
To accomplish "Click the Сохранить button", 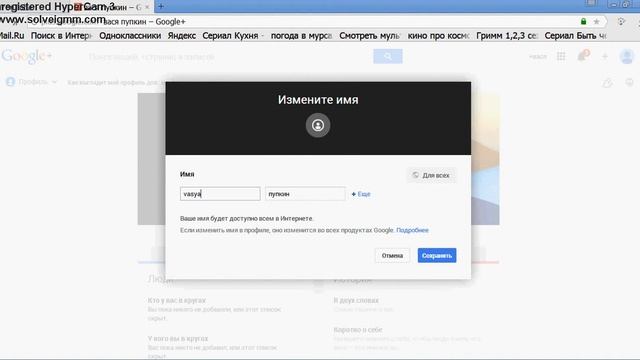I will pyautogui.click(x=437, y=256).
